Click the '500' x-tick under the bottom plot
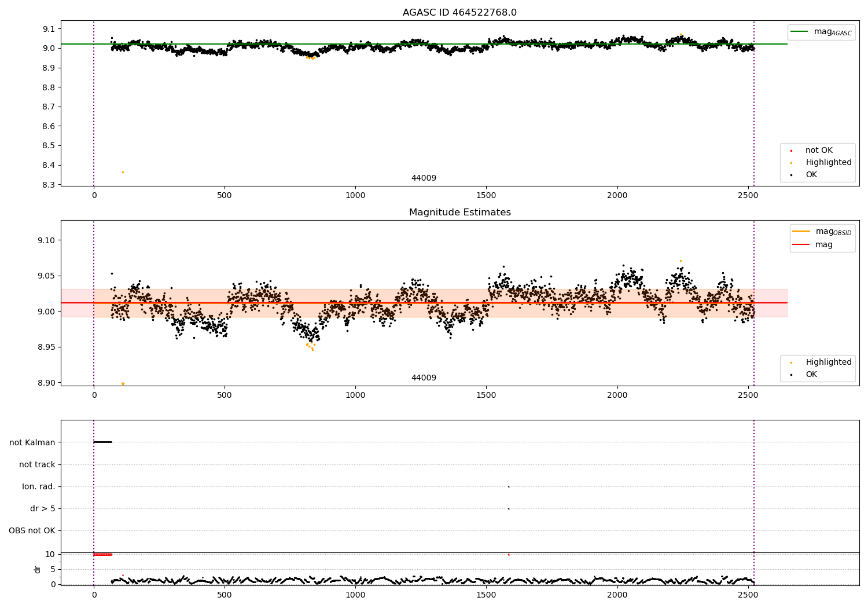Viewport: 868px width, 608px height. tap(225, 595)
